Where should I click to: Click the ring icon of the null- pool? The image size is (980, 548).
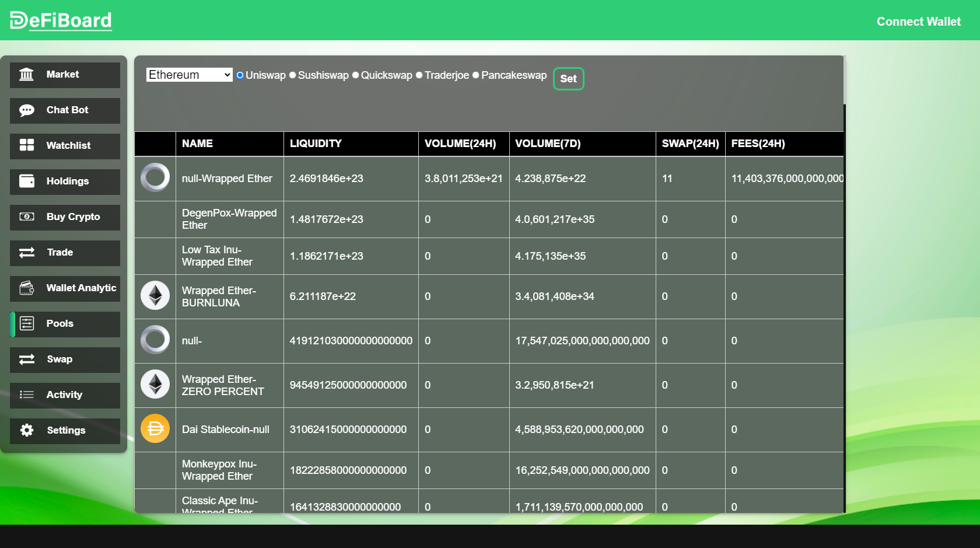pos(155,340)
